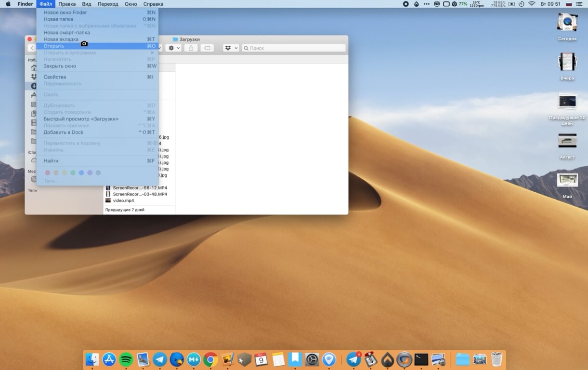Open the Terminal app in Dock

tap(421, 359)
